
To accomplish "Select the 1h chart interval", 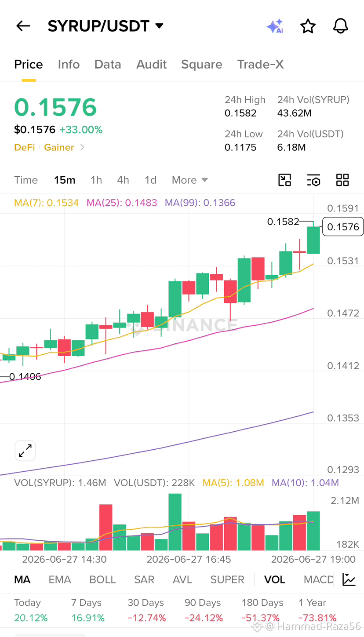I will point(96,180).
